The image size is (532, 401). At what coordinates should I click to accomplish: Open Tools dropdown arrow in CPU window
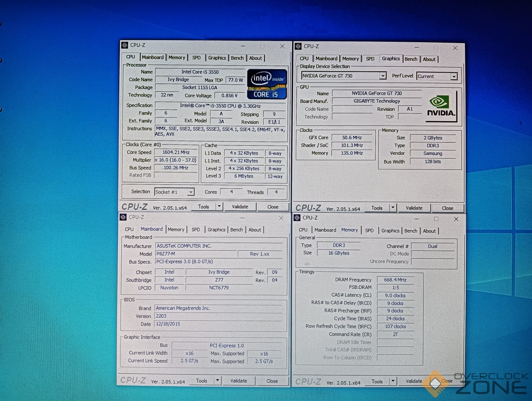219,207
